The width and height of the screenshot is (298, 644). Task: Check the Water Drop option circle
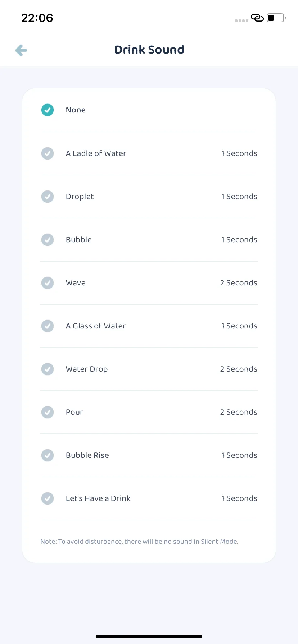point(48,369)
